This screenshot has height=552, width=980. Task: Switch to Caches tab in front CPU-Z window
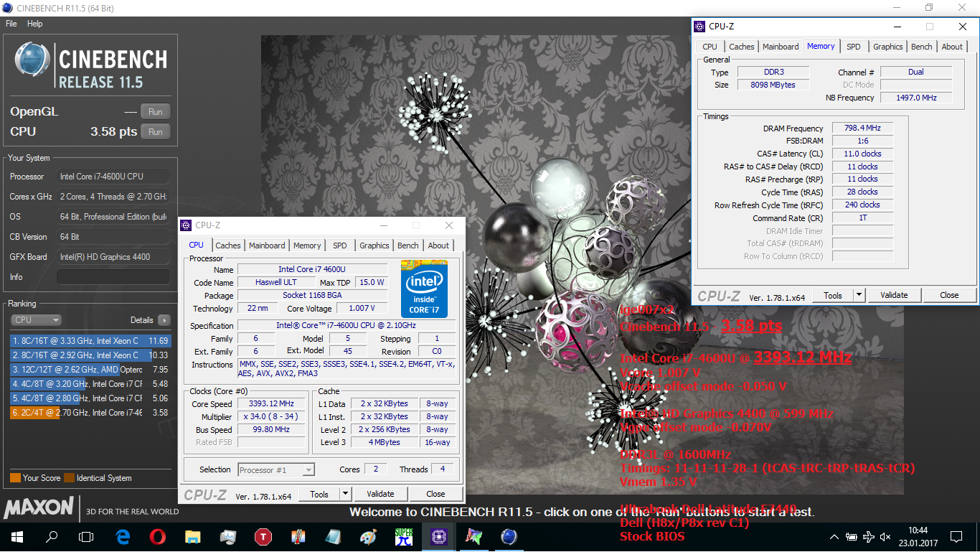(228, 245)
